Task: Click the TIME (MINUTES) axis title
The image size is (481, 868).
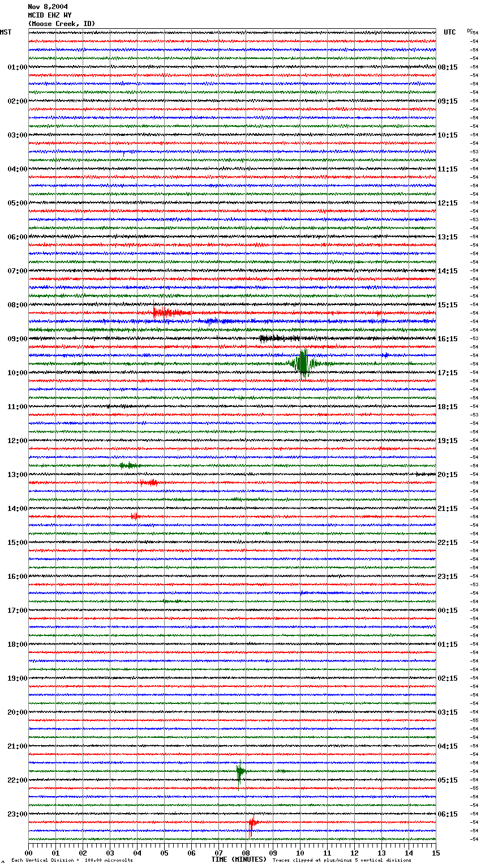Action: (239, 860)
